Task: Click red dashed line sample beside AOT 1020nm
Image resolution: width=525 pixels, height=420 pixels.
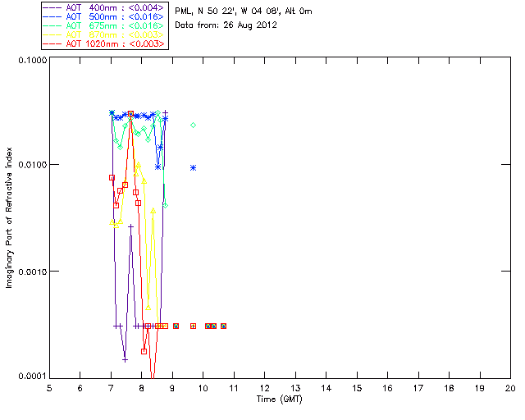Action: [52, 43]
